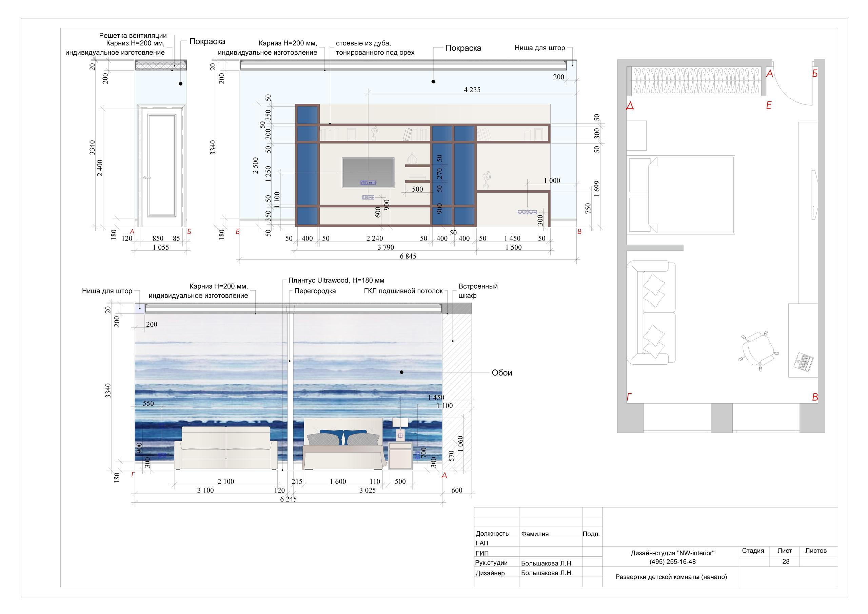Select the 'Дизайн-студия NW-interior' studio name
Image resolution: width=868 pixels, height=614 pixels.
[x=672, y=553]
